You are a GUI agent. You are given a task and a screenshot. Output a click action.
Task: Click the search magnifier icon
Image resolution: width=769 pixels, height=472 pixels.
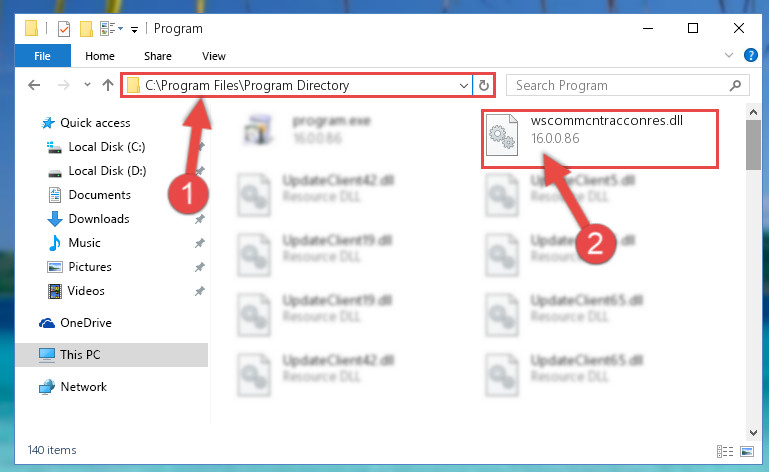pyautogui.click(x=735, y=85)
